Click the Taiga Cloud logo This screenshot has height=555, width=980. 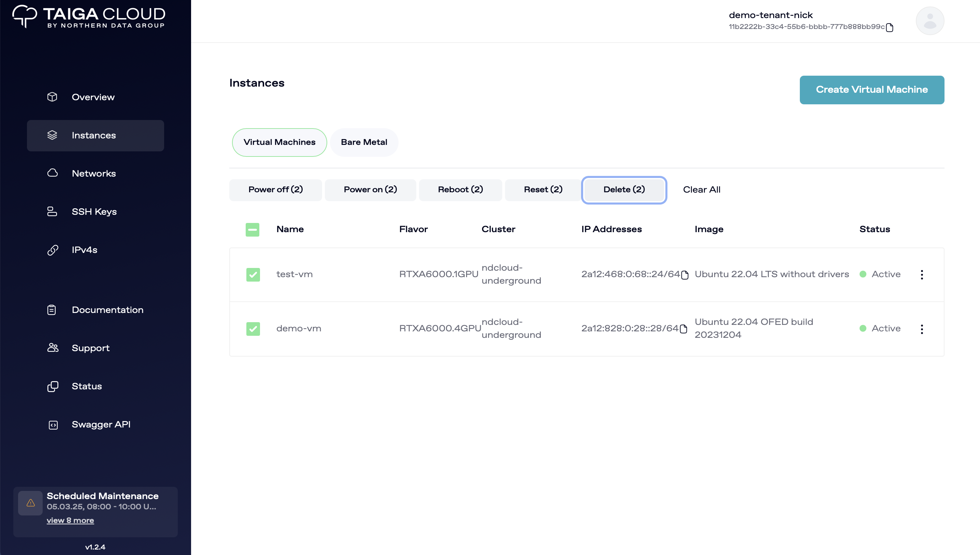coord(88,17)
